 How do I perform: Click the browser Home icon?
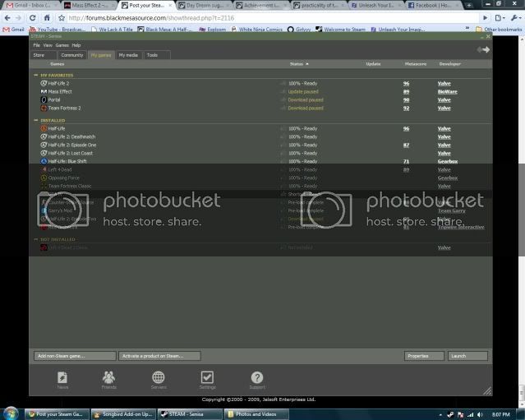(47, 18)
